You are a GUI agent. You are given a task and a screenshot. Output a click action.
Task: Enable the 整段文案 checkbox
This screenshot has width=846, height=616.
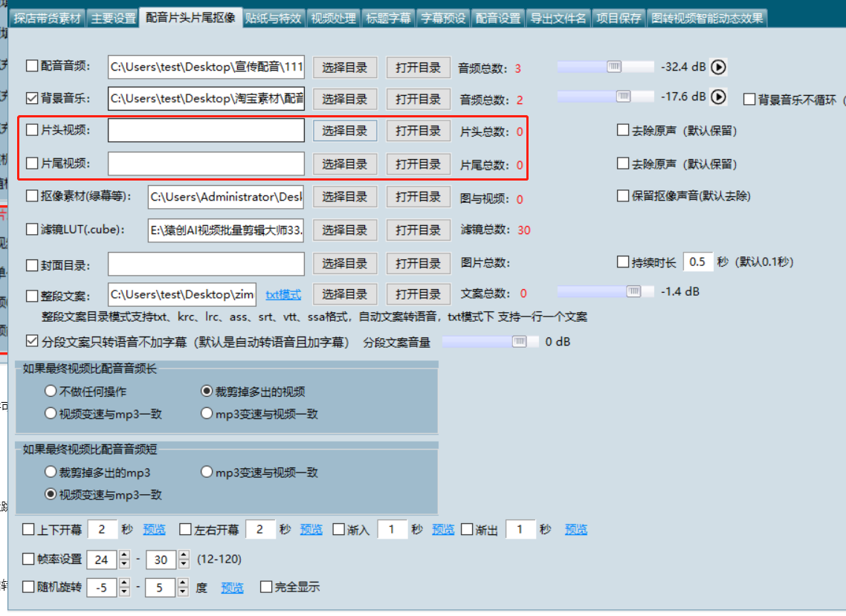coord(32,296)
